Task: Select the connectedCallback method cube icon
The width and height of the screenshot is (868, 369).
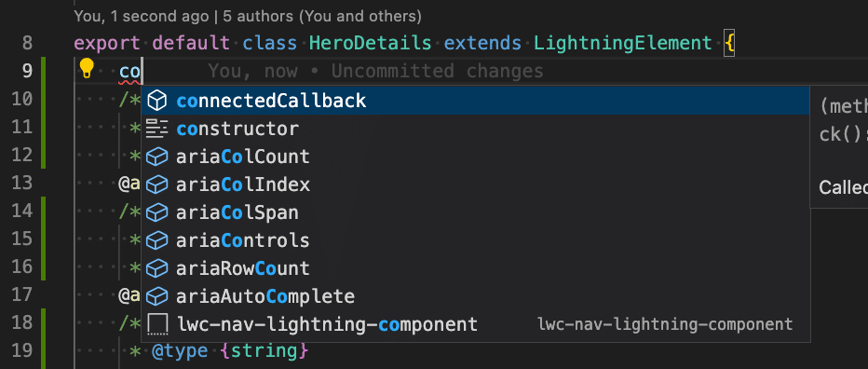Action: (157, 101)
